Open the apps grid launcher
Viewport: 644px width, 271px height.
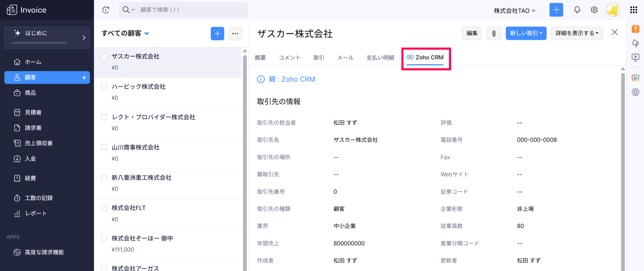[633, 10]
